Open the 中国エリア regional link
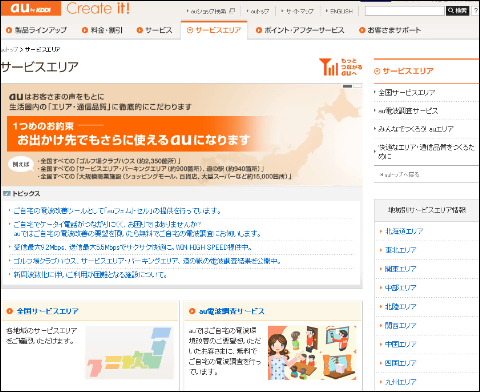The height and width of the screenshot is (392, 480). tap(400, 344)
